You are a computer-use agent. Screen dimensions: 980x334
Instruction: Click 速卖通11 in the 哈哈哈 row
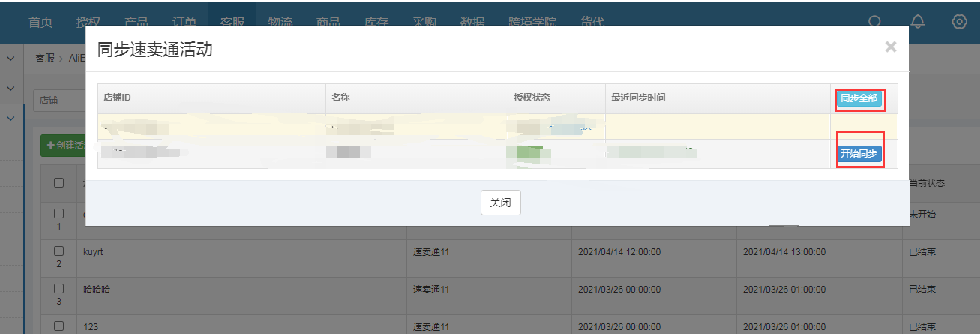pyautogui.click(x=431, y=290)
